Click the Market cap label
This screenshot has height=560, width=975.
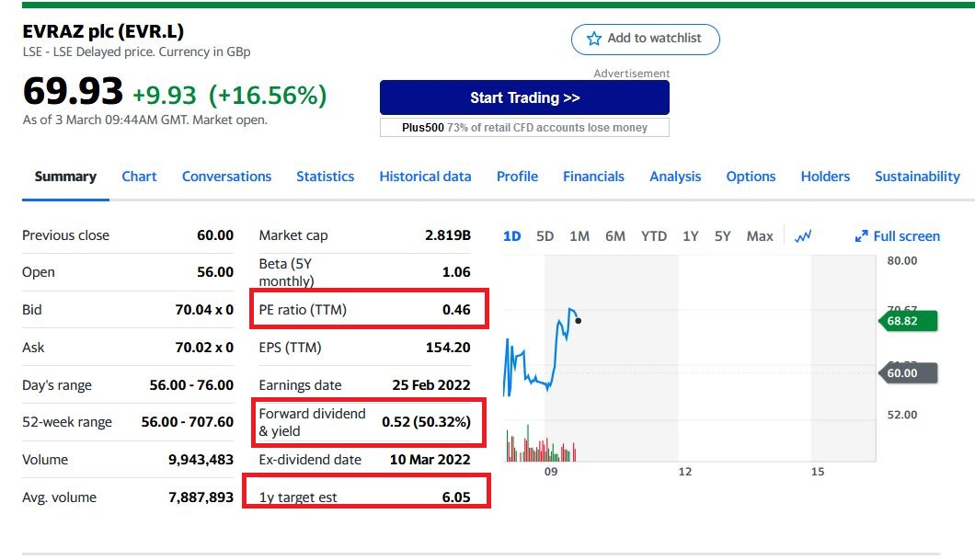[292, 235]
